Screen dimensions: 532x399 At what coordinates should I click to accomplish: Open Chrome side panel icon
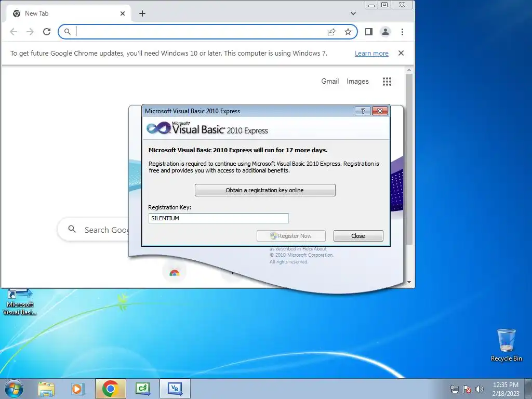369,32
